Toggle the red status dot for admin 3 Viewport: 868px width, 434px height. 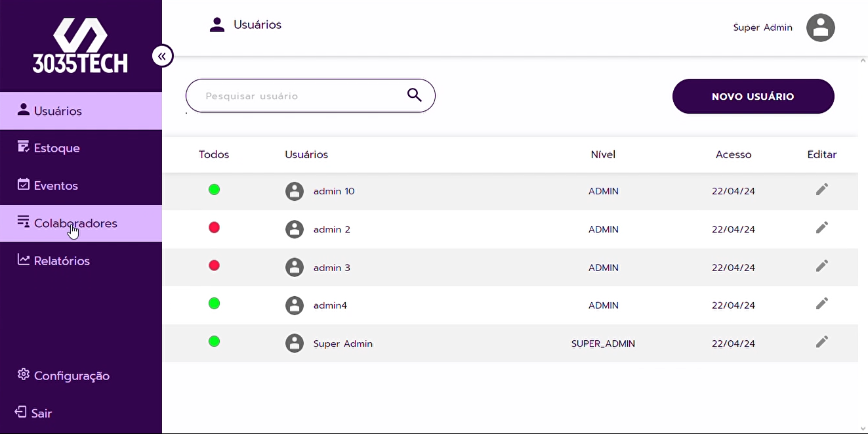(214, 266)
